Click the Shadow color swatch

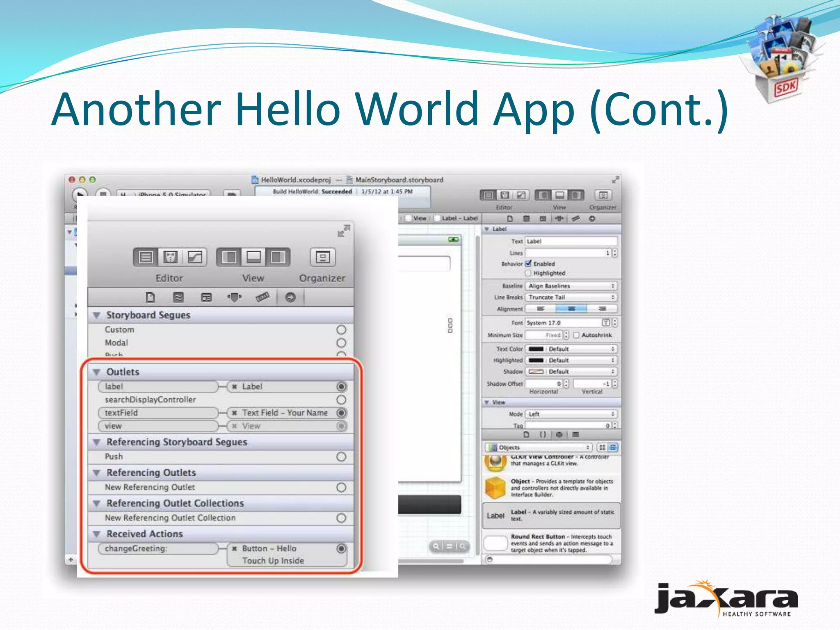536,372
